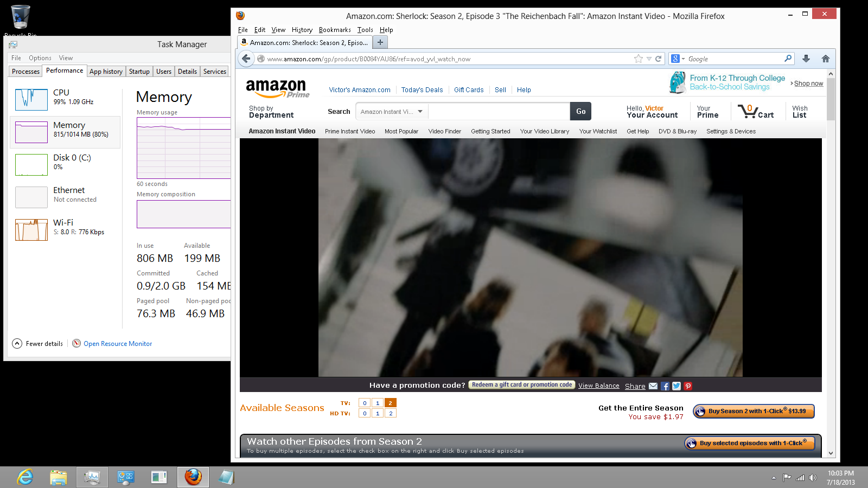Open File Explorer from the taskbar
868x488 pixels.
pyautogui.click(x=59, y=477)
